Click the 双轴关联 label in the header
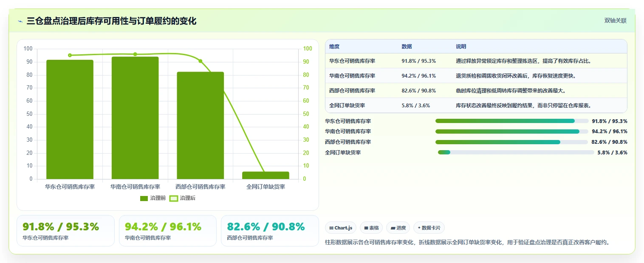The height and width of the screenshot is (263, 644). tap(616, 20)
